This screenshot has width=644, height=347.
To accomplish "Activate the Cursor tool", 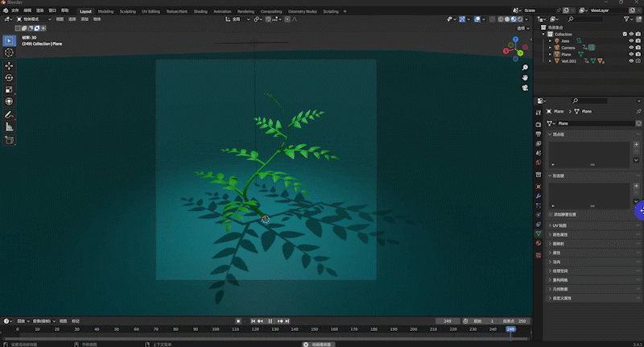I will coord(9,52).
